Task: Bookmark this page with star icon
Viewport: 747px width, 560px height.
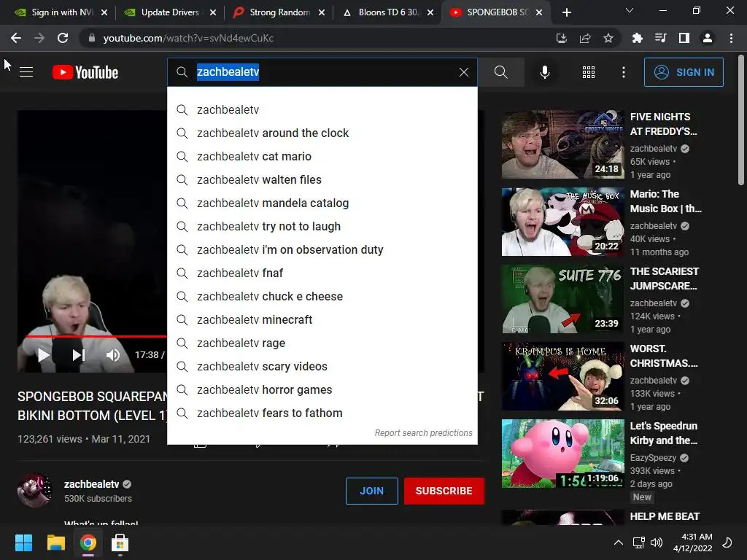Action: point(608,38)
